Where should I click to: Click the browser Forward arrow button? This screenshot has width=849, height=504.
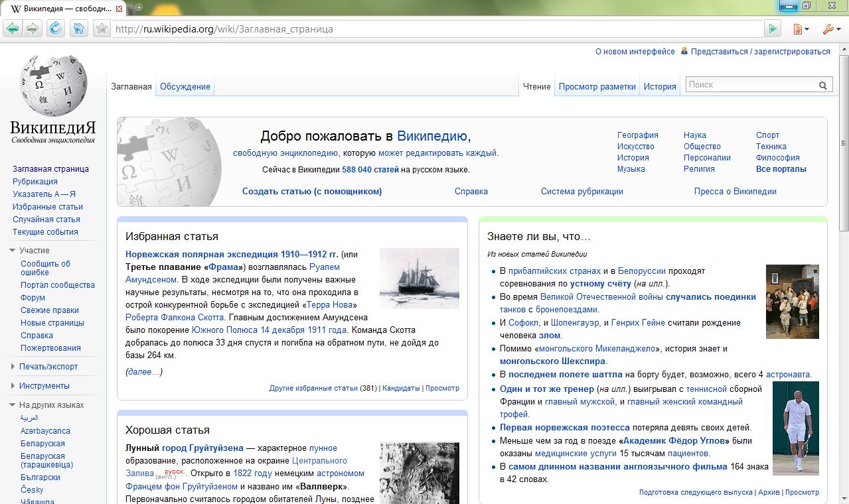coord(33,29)
